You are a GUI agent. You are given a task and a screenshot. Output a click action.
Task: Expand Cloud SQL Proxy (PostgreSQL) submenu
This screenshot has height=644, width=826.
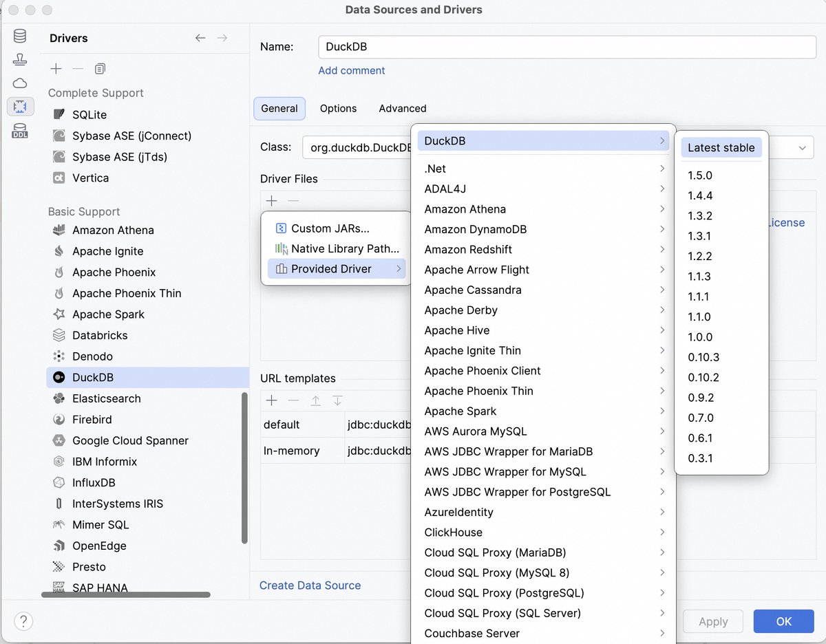544,592
